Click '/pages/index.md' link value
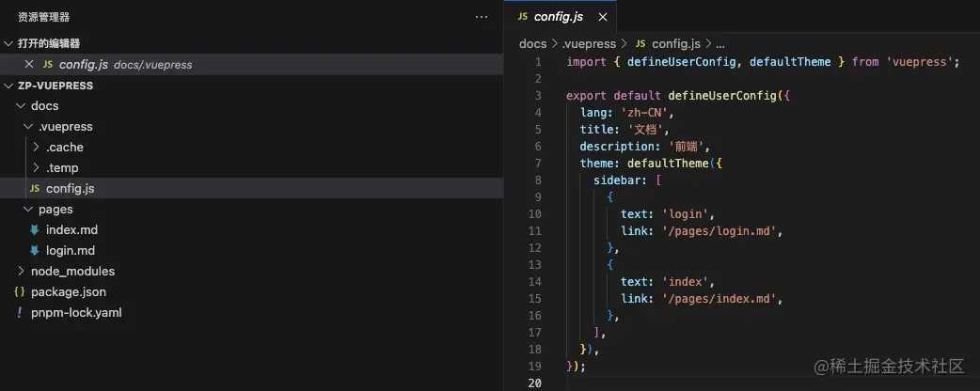Viewport: 980px width, 391px height. click(x=719, y=298)
